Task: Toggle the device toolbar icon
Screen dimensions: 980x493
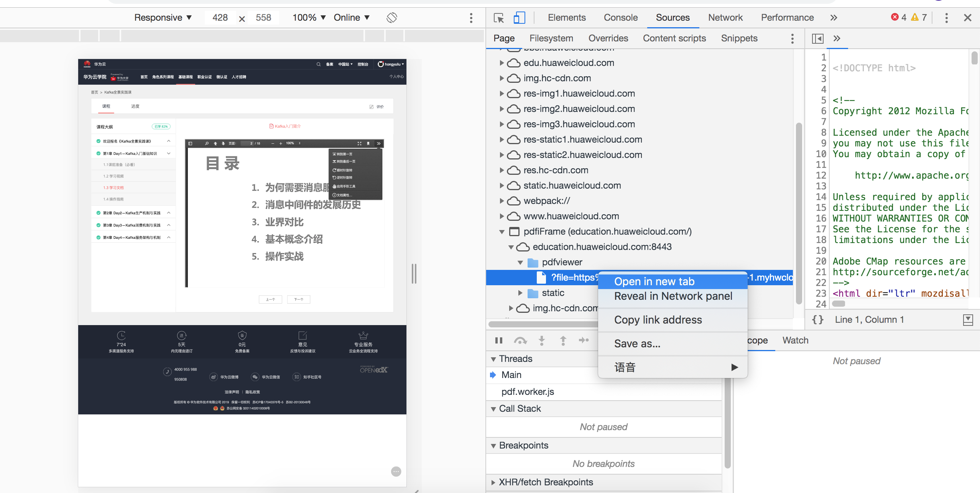Action: [519, 18]
